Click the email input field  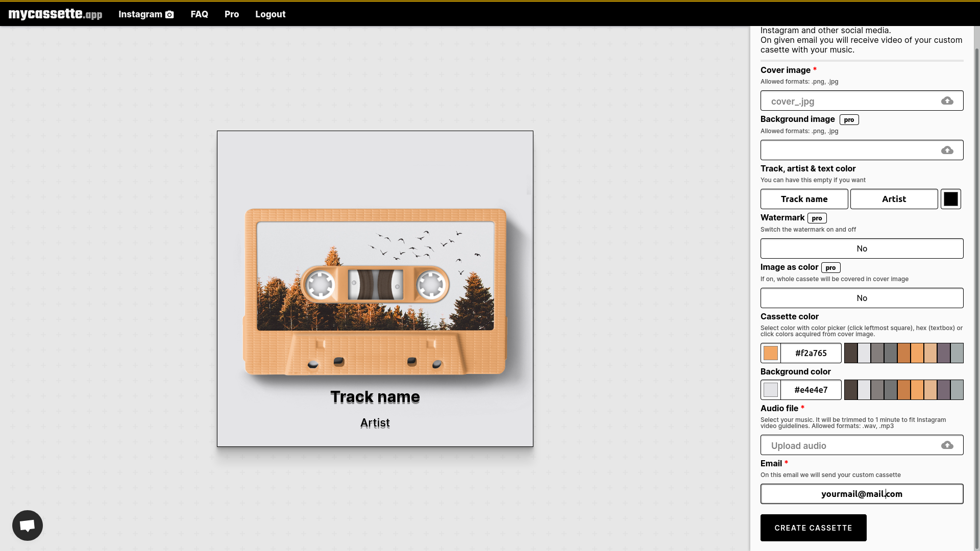[862, 494]
